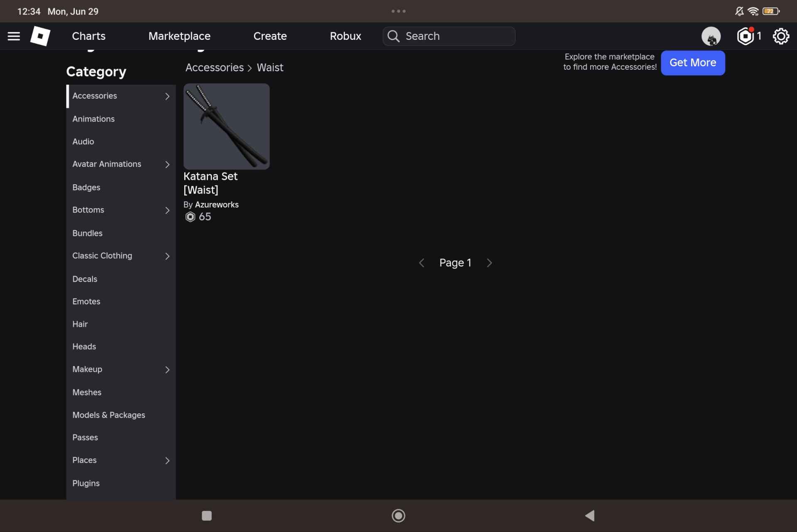
Task: Open the settings gear
Action: tap(781, 36)
